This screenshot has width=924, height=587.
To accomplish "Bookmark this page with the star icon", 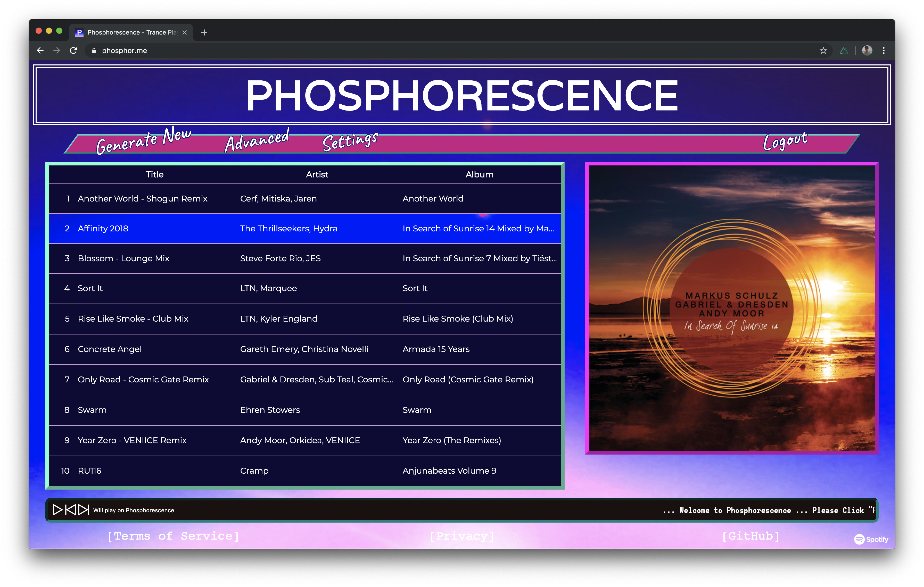I will pos(823,51).
